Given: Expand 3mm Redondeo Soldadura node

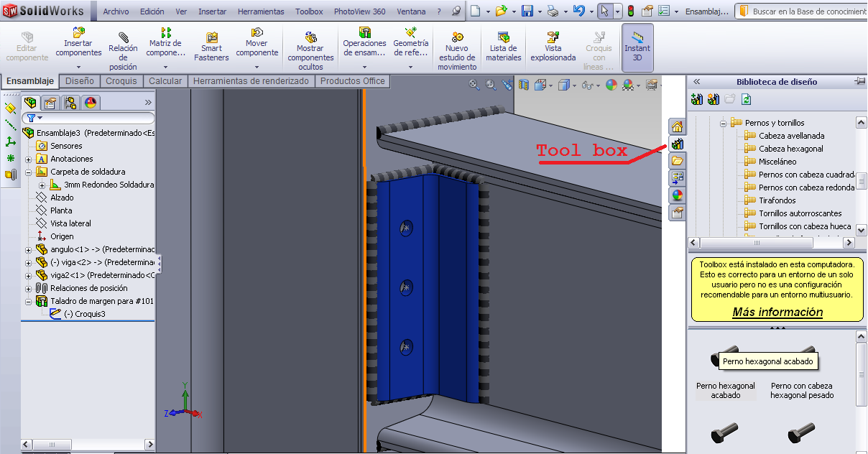Looking at the screenshot, I should 42,185.
